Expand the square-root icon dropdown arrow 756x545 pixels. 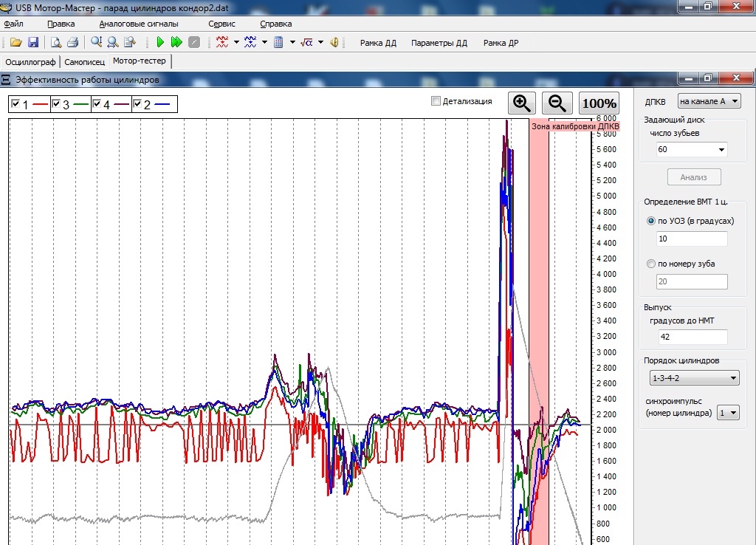coord(320,42)
